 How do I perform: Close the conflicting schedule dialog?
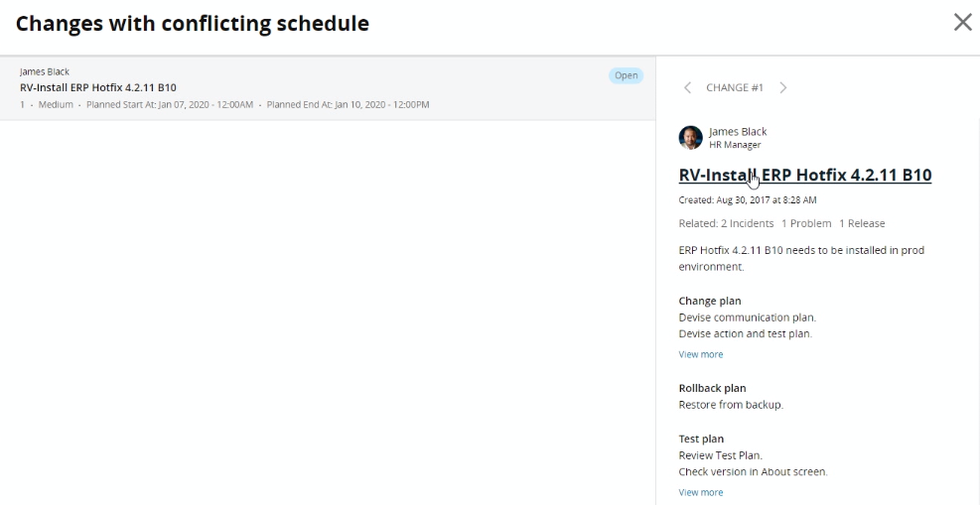pyautogui.click(x=962, y=23)
